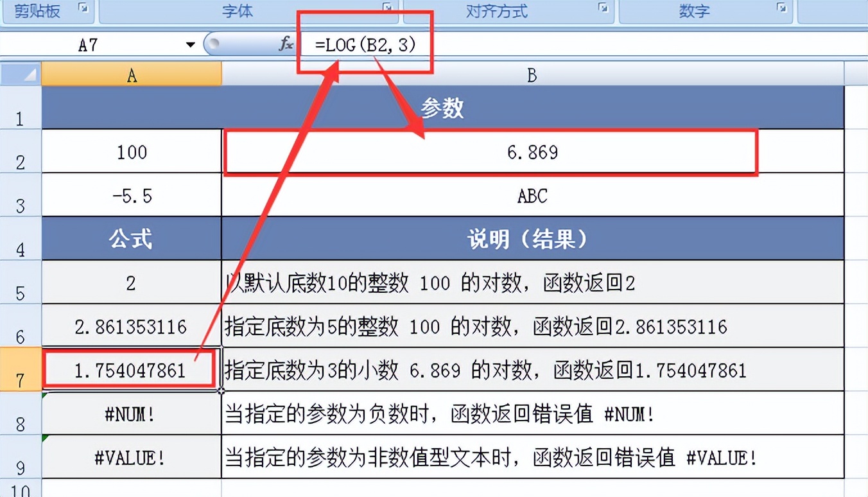Select cell A9 showing #VALUE!
This screenshot has height=497, width=868.
132,457
